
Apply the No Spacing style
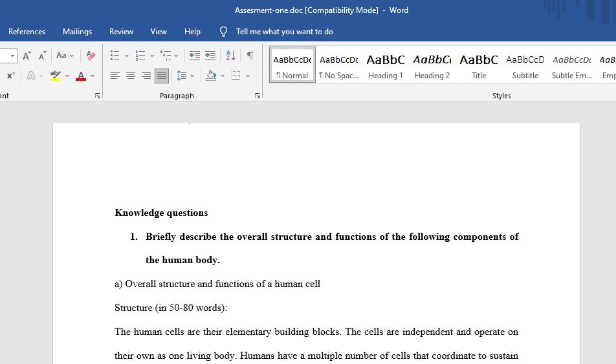point(338,65)
